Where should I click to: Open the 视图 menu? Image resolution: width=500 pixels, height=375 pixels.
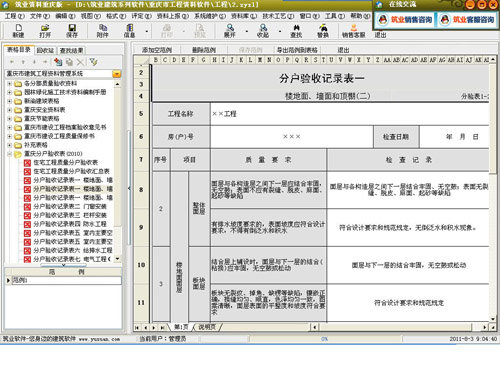91,16
